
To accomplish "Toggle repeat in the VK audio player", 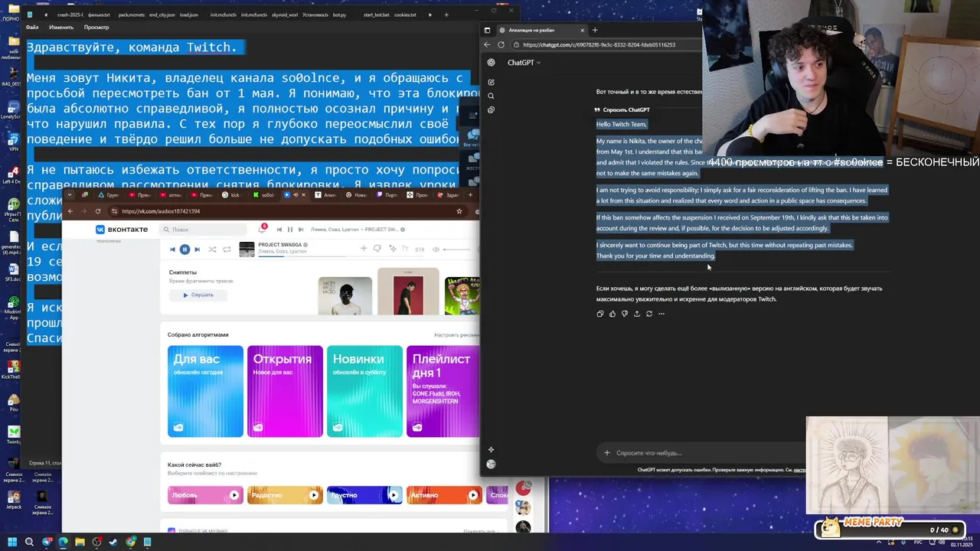I will click(x=226, y=249).
